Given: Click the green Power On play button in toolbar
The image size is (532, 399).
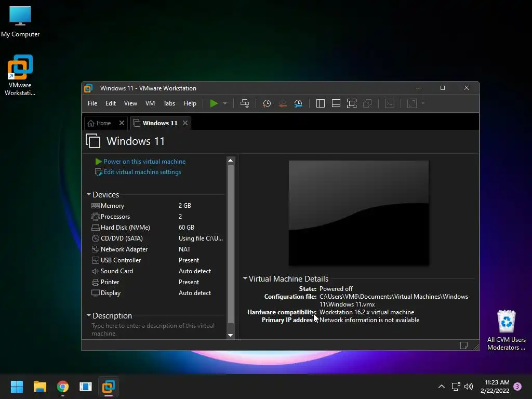Looking at the screenshot, I should (214, 103).
